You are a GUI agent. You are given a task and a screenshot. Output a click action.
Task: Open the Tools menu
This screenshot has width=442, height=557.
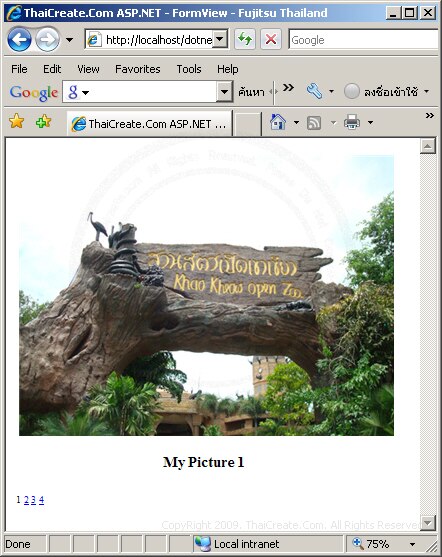(189, 69)
